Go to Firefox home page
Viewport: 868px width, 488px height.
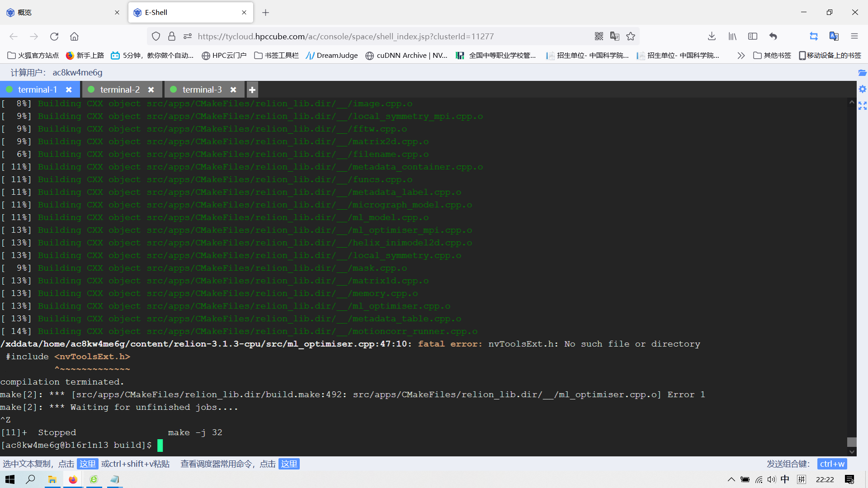point(74,37)
